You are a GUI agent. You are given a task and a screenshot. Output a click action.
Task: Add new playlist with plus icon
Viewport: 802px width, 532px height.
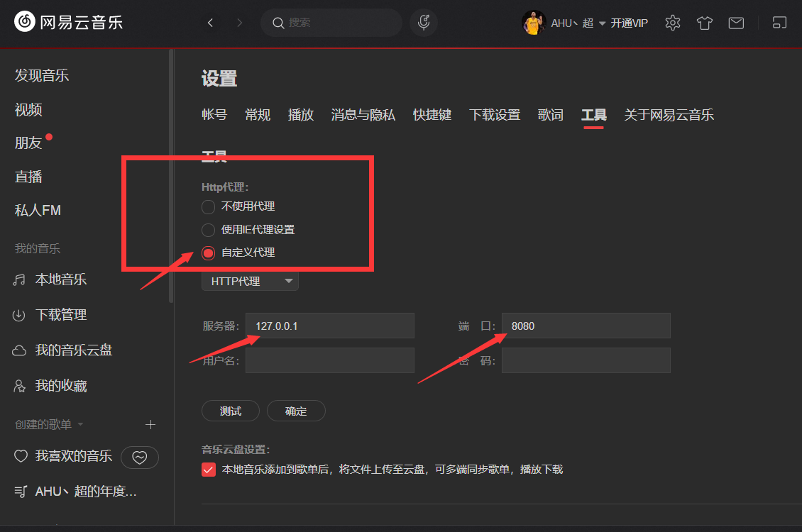pos(150,424)
